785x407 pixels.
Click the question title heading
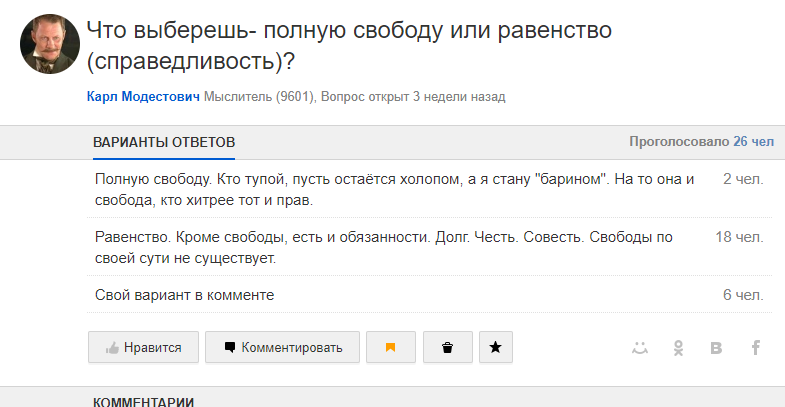coord(349,46)
